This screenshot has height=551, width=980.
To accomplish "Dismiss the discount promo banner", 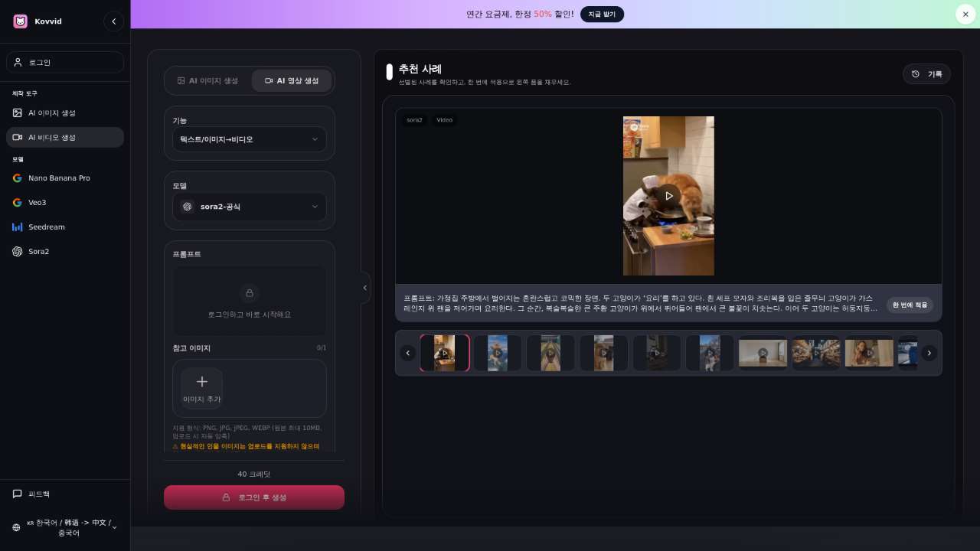I will tap(965, 14).
